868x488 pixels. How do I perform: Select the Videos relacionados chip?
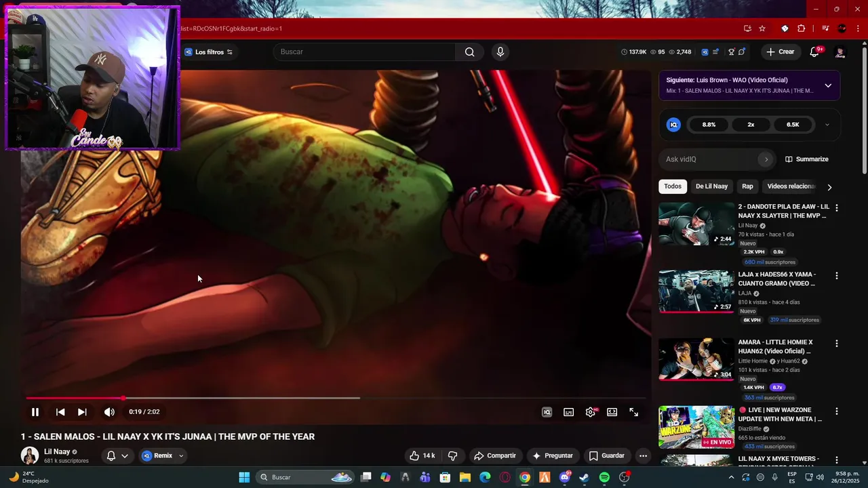(791, 186)
